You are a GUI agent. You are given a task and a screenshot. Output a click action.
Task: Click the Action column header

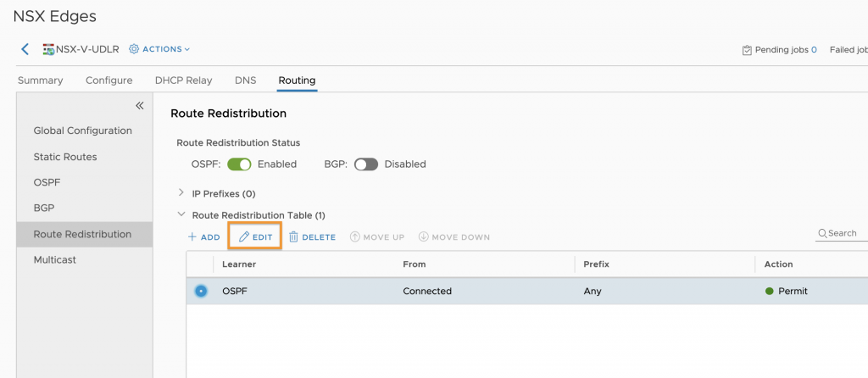coord(778,264)
